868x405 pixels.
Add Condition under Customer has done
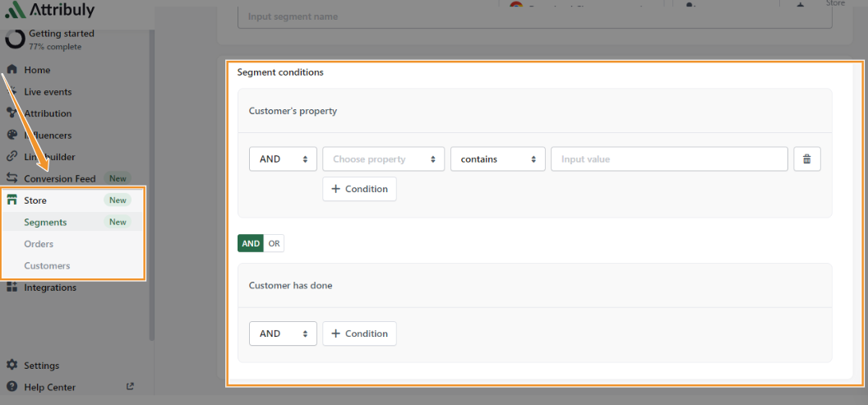[x=359, y=334]
